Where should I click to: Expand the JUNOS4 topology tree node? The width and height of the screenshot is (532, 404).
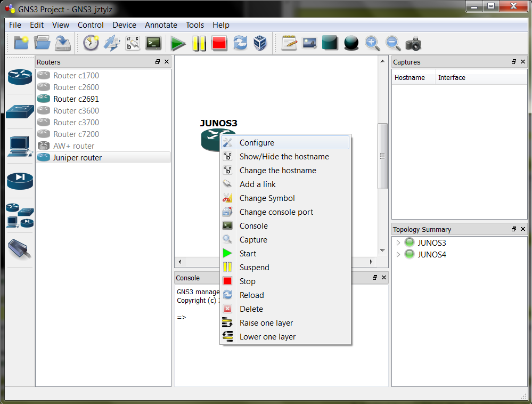[x=398, y=254]
